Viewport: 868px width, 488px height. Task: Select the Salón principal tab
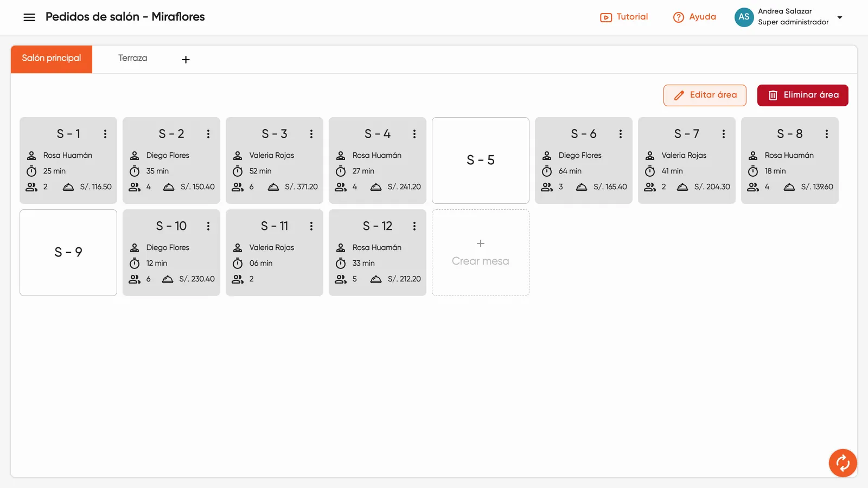pyautogui.click(x=52, y=59)
